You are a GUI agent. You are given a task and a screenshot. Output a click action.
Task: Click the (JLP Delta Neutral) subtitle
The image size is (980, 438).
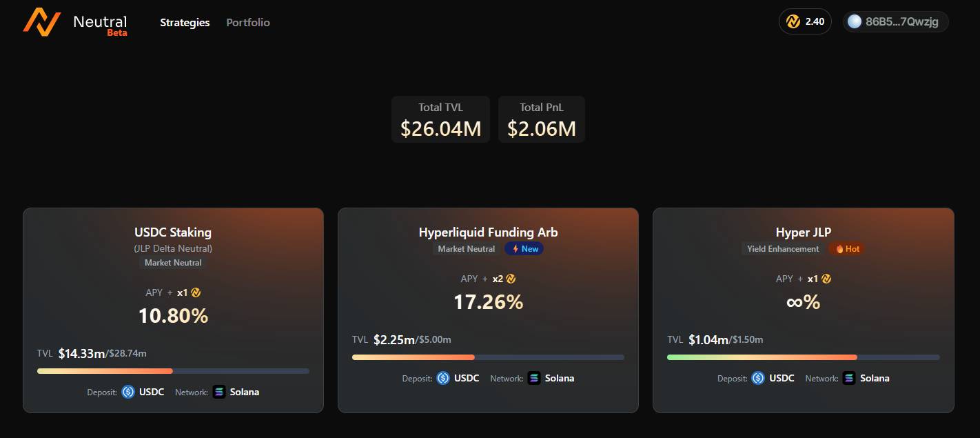173,248
